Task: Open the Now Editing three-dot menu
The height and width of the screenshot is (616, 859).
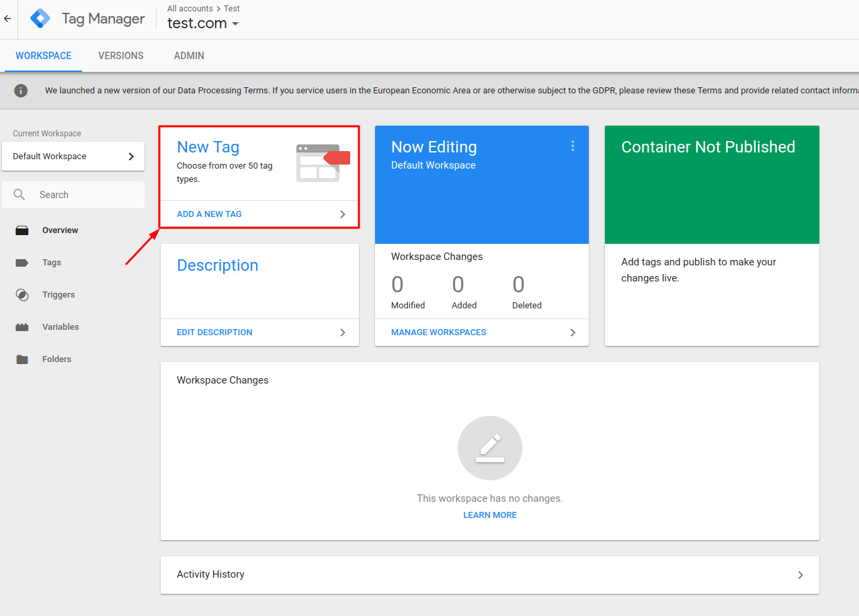Action: click(573, 146)
